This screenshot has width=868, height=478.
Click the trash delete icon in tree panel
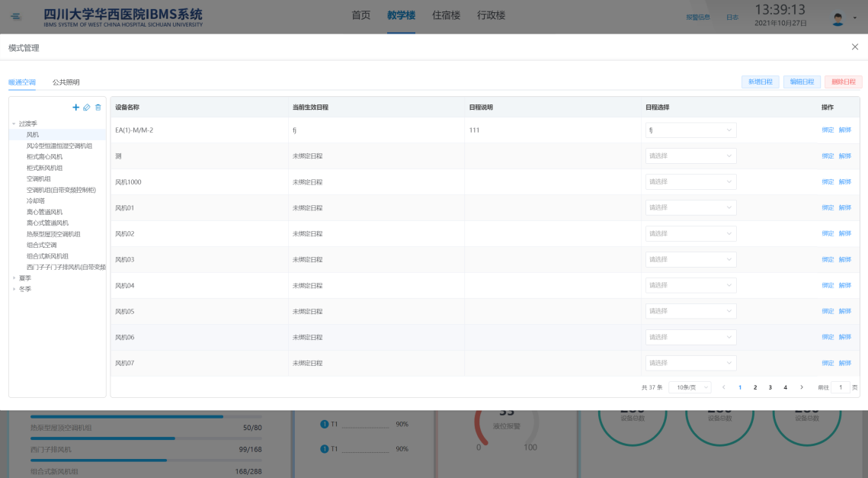[x=98, y=107]
